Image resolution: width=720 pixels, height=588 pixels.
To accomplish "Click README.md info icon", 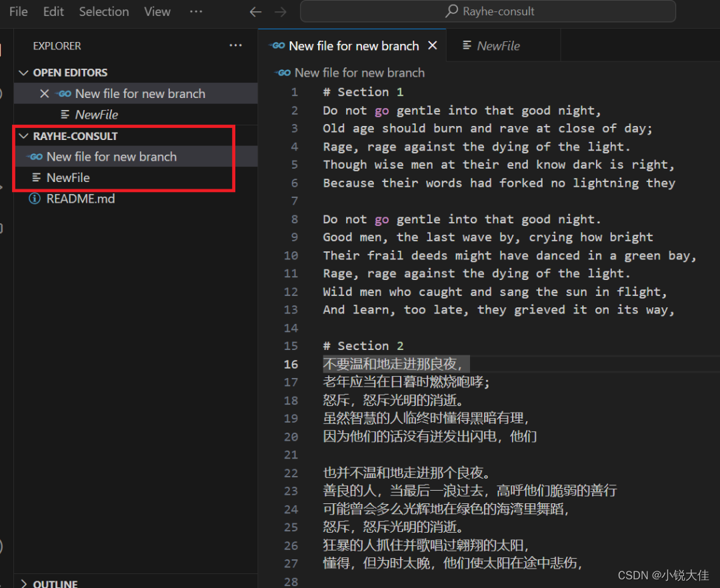I will 35,199.
